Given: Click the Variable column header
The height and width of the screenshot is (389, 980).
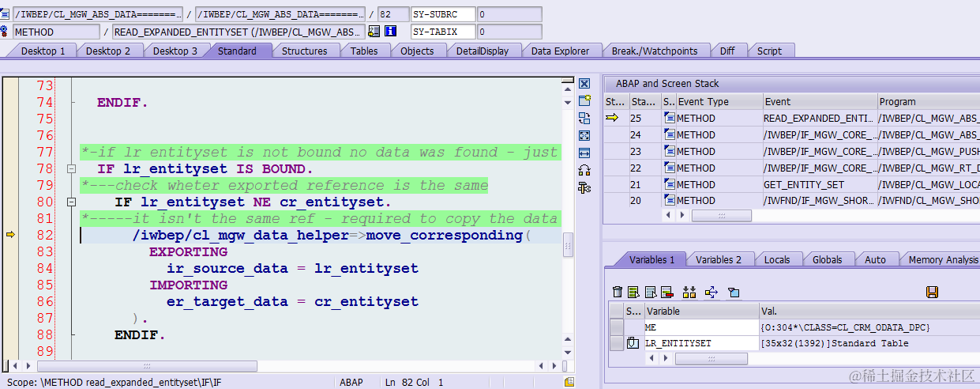Looking at the screenshot, I should tap(702, 311).
